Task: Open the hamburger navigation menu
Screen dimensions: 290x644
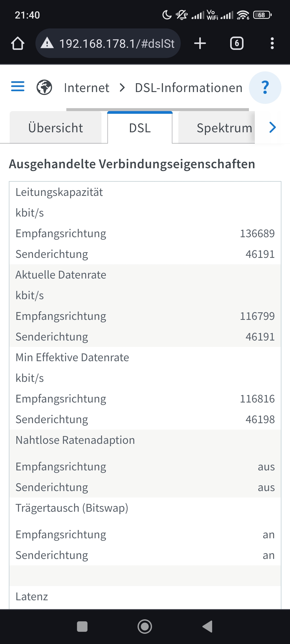Action: click(x=18, y=87)
